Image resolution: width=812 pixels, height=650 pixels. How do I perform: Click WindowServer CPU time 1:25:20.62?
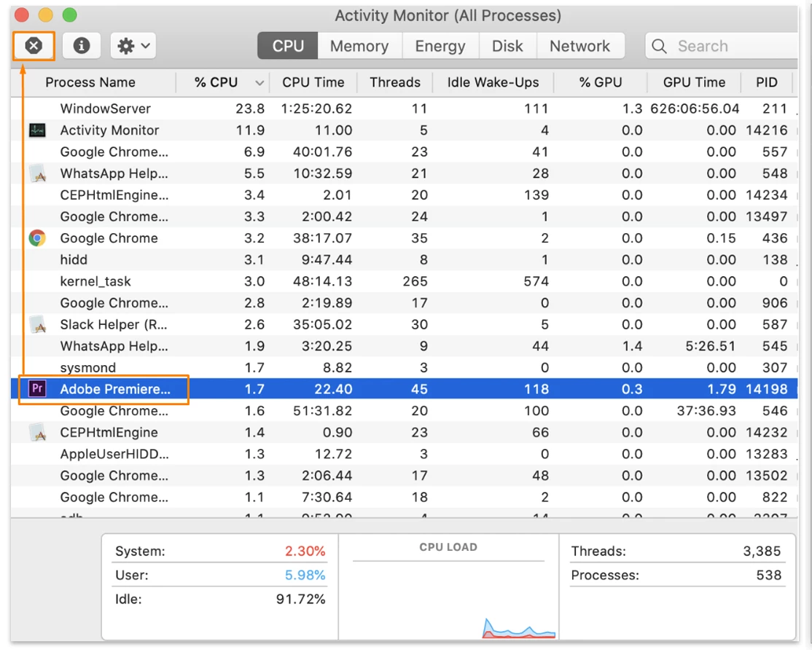pos(316,109)
